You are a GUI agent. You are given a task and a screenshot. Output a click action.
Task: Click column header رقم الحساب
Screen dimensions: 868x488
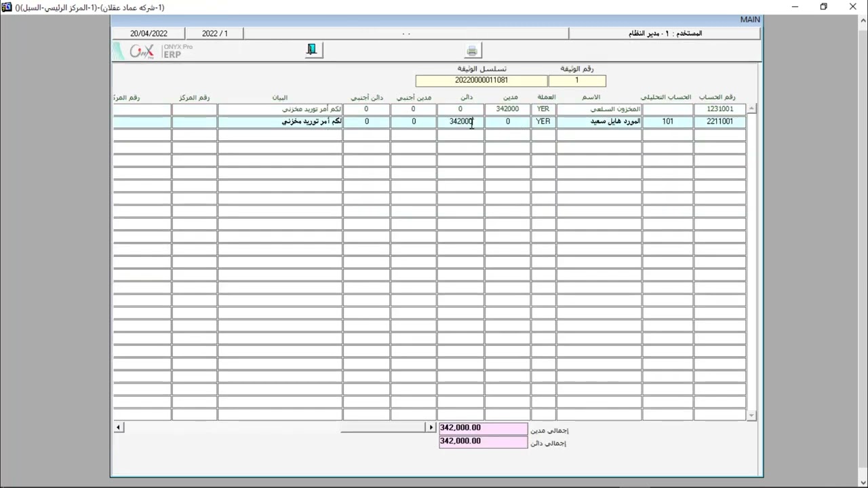click(717, 98)
